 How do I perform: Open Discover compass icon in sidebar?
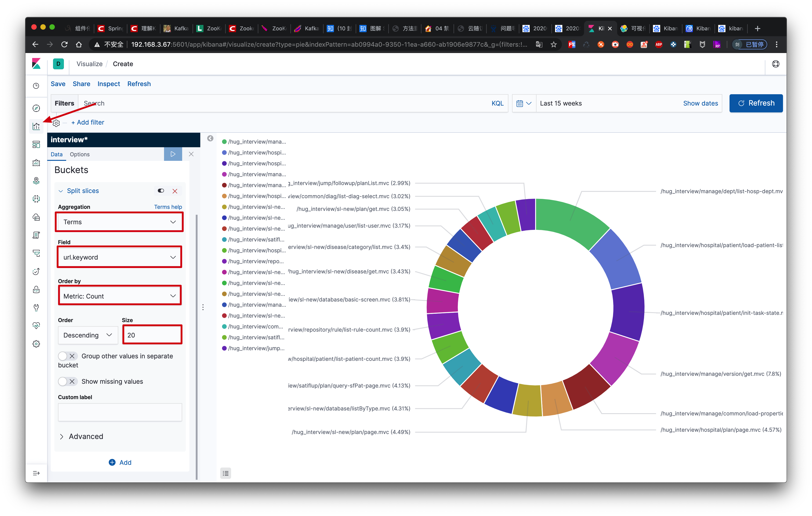coord(36,108)
